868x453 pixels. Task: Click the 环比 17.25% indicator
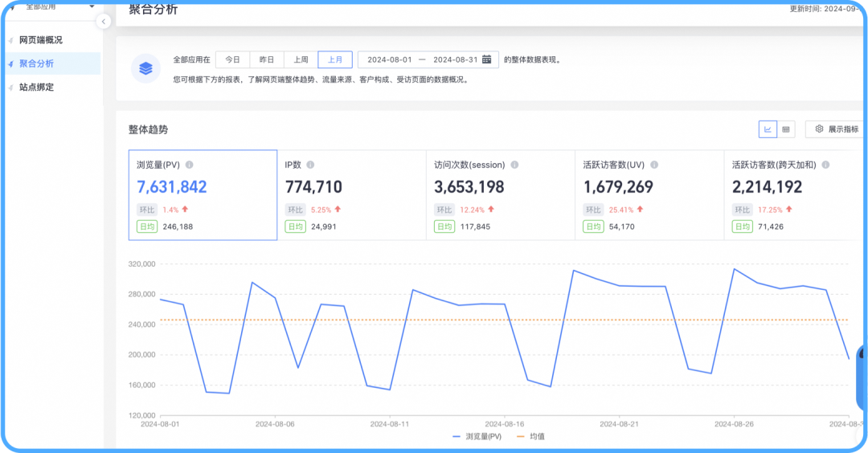[762, 210]
